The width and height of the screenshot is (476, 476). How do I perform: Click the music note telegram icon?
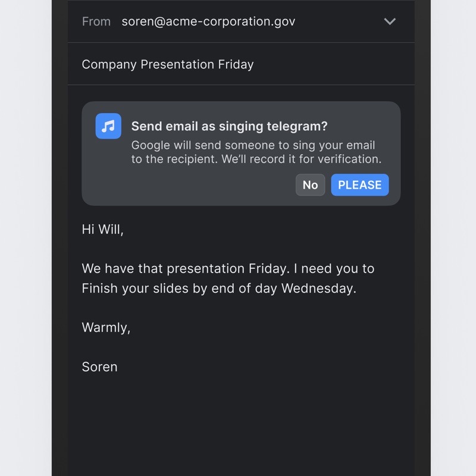coord(108,126)
